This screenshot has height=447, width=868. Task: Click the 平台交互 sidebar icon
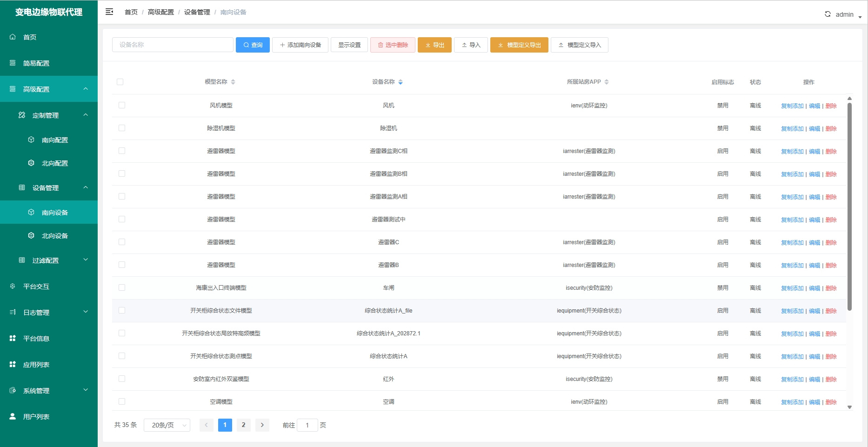coord(13,286)
